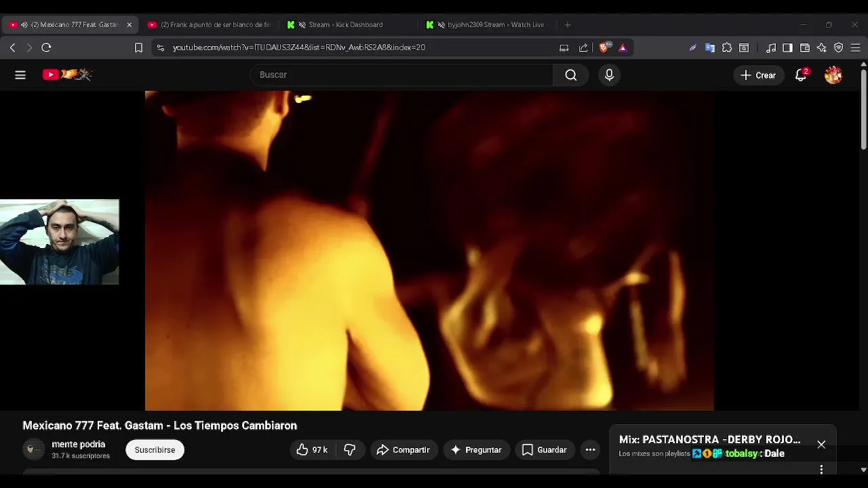
Task: Focus the Buscar search field
Action: tap(402, 75)
